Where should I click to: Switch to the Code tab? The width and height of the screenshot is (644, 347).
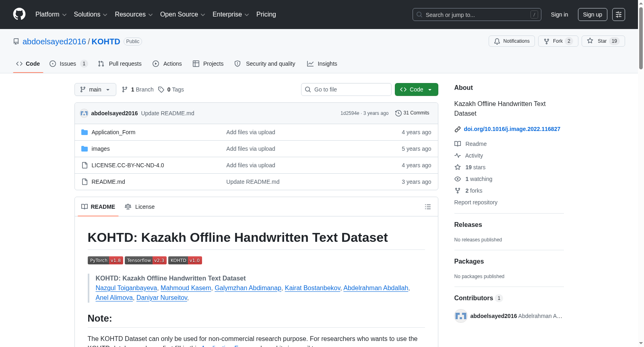28,64
